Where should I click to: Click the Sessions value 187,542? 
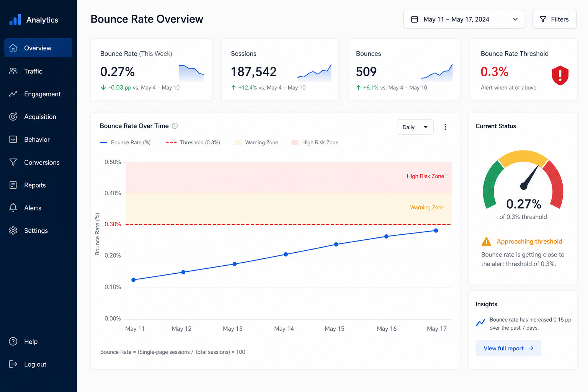click(253, 72)
